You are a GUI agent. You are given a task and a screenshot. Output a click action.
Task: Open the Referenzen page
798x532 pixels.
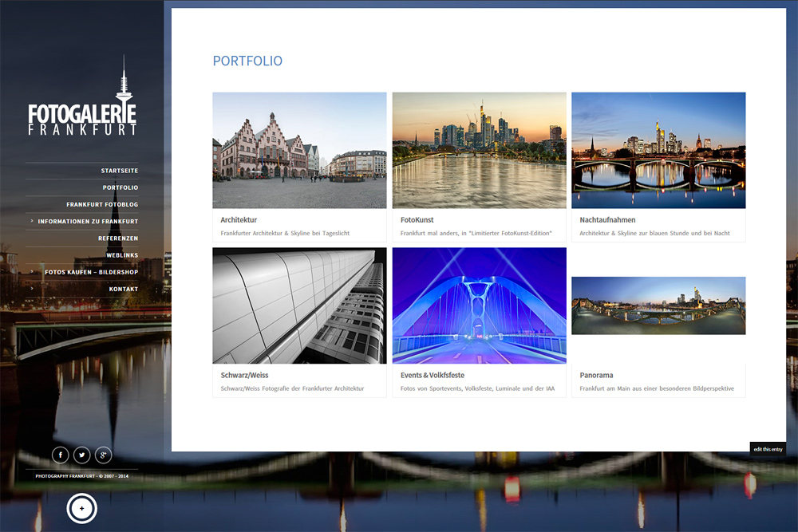(120, 238)
